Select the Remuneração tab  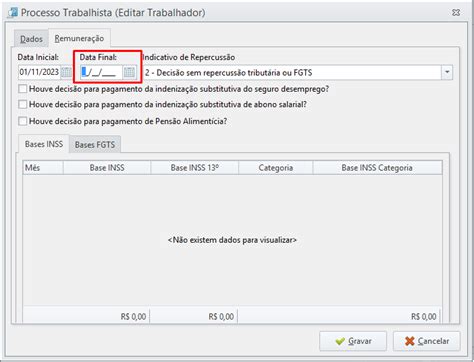tap(79, 38)
